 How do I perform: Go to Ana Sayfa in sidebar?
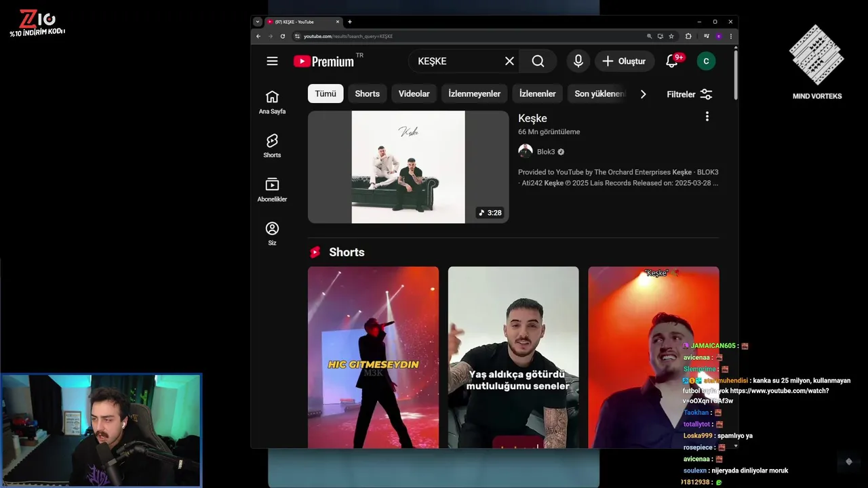click(272, 102)
